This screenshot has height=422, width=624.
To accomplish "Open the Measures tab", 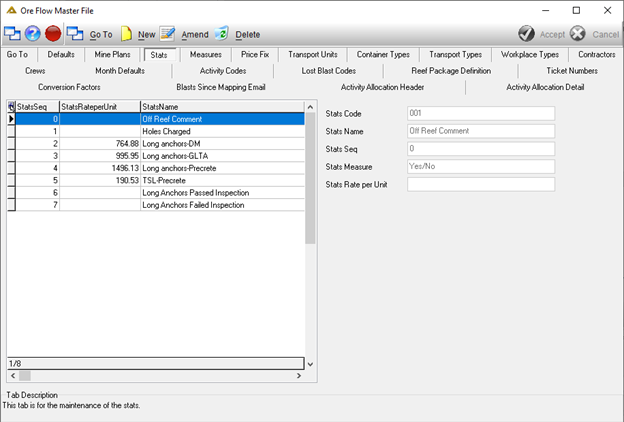I will [205, 55].
